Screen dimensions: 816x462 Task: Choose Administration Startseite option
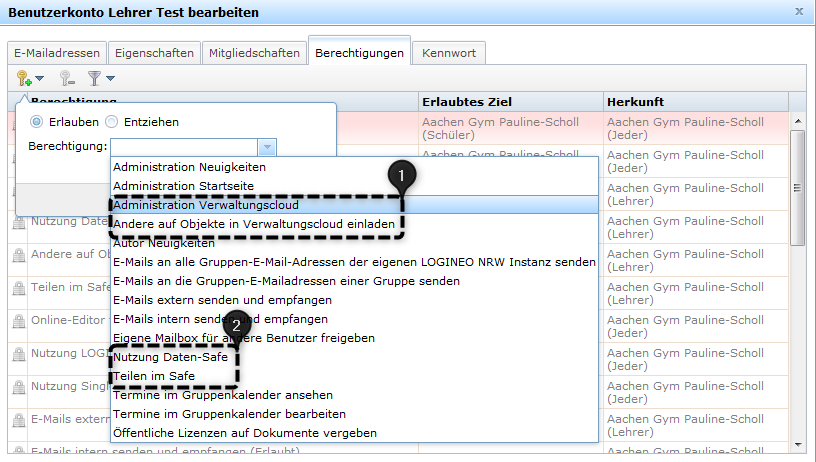click(354, 186)
